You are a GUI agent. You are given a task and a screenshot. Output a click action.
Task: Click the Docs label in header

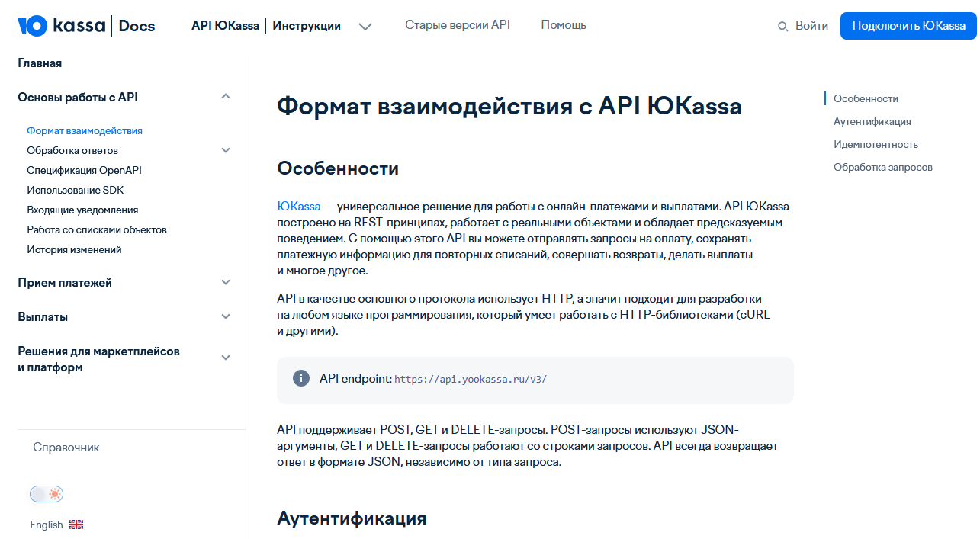[137, 27]
